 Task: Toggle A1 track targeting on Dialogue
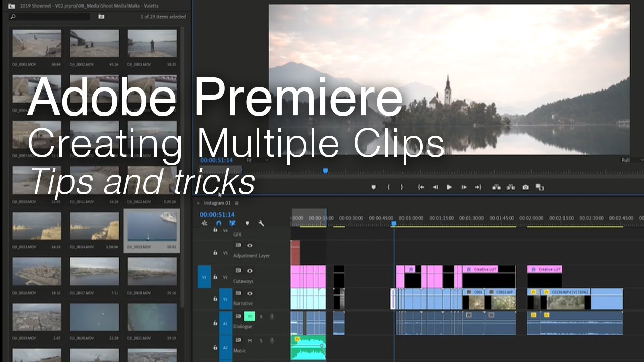226,323
